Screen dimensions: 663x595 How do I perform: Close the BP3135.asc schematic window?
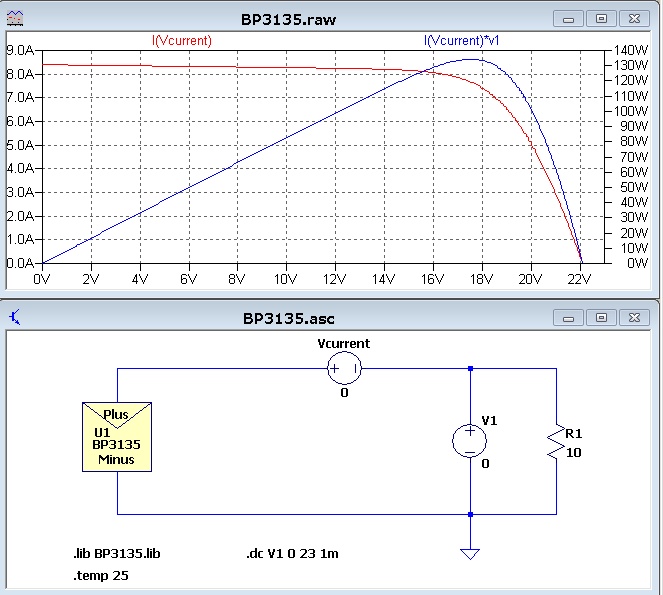tap(634, 318)
